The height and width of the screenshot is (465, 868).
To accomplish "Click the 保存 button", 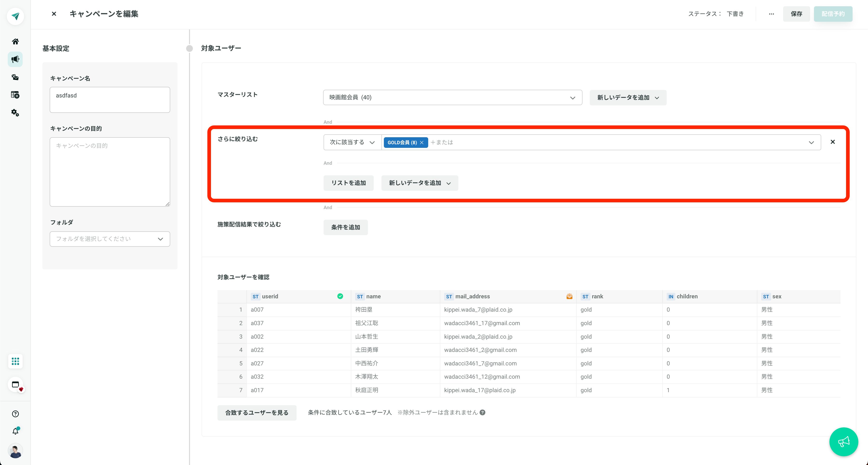I will click(x=796, y=14).
